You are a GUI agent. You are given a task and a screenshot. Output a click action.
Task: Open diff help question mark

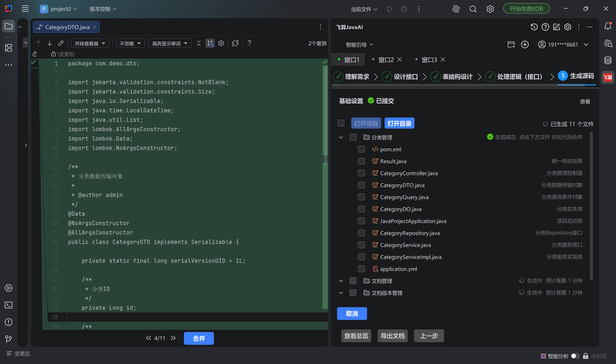pyautogui.click(x=249, y=43)
